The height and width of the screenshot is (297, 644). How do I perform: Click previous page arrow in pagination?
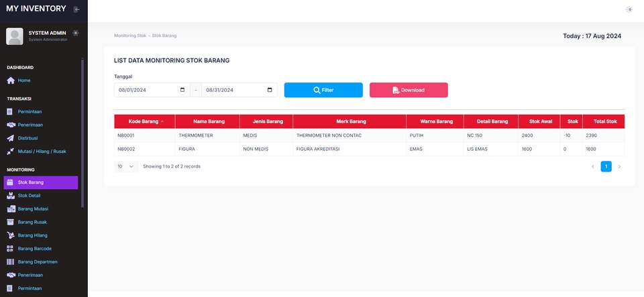[592, 166]
